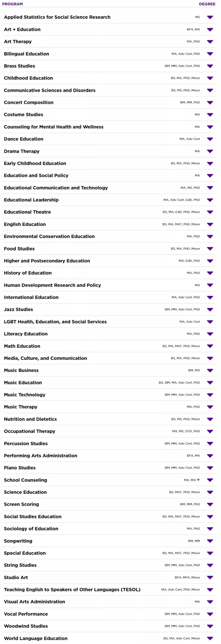The height and width of the screenshot is (644, 221).
Task: Expand the Music Technology arrow
Action: point(210,395)
